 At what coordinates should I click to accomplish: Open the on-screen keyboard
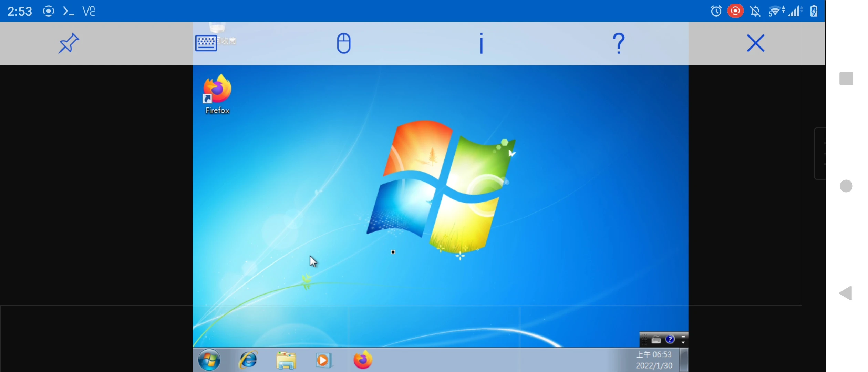(x=206, y=43)
